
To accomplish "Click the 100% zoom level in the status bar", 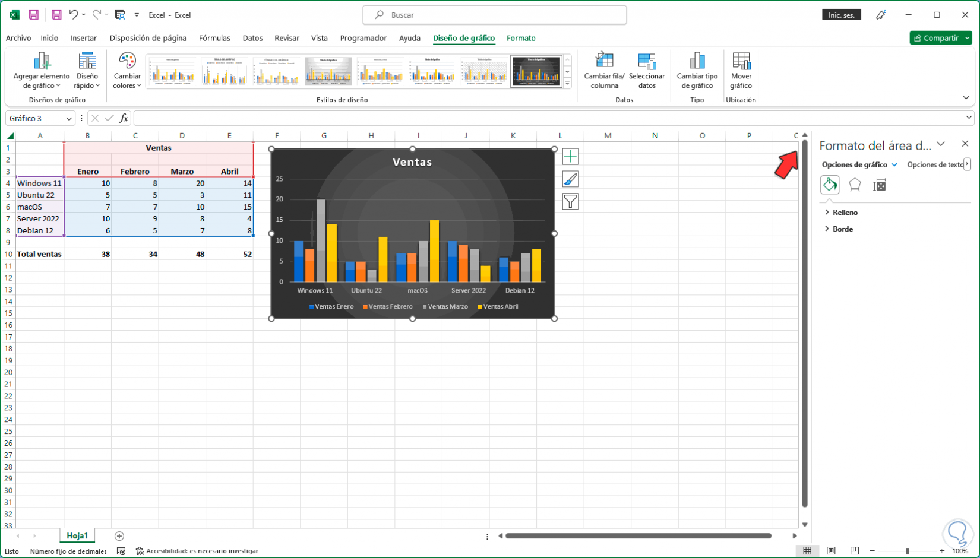I will (960, 551).
